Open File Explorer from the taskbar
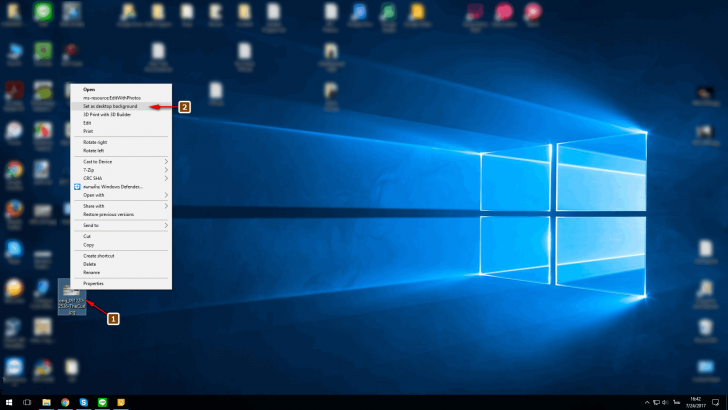Image resolution: width=728 pixels, height=410 pixels. 46,403
